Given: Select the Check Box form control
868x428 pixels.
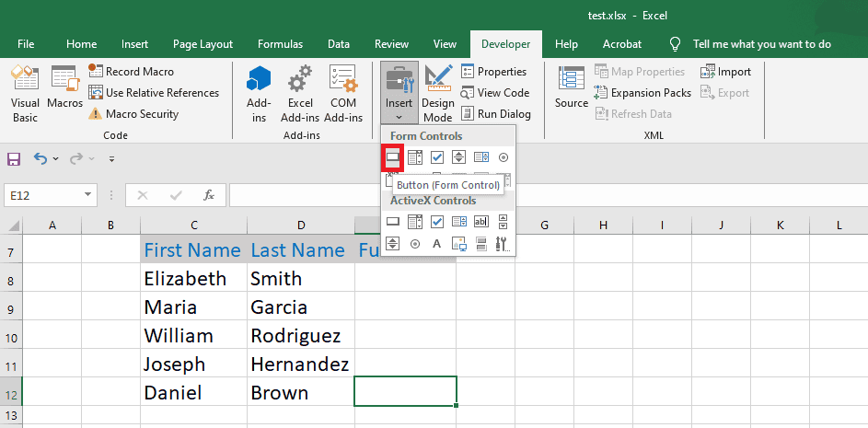Looking at the screenshot, I should [436, 157].
